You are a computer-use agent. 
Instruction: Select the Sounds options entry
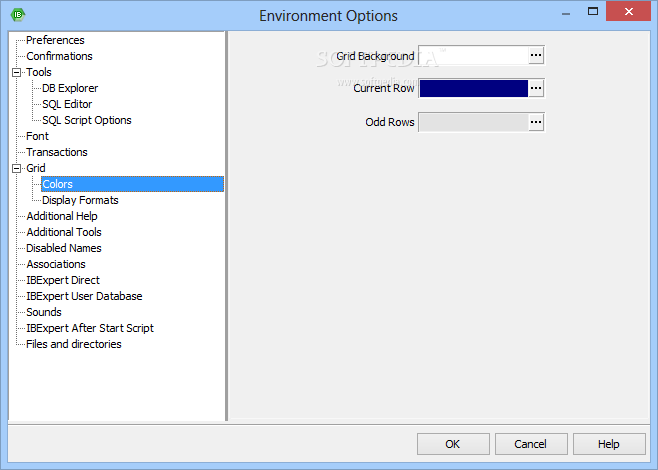[44, 312]
